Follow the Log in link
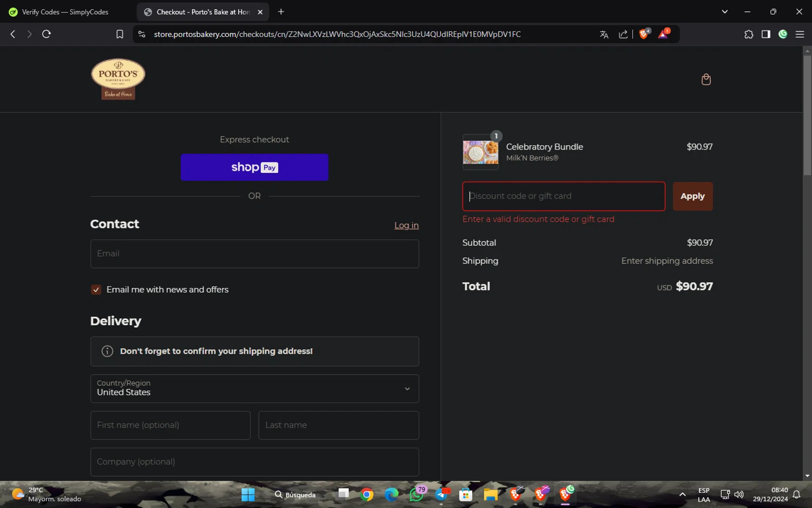Viewport: 812px width, 508px height. 407,225
